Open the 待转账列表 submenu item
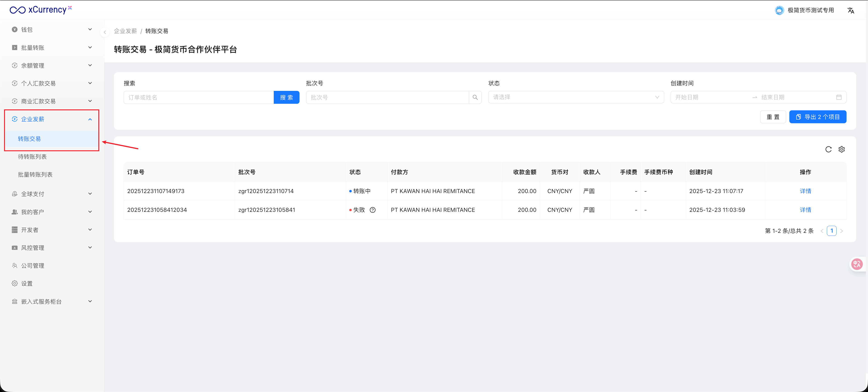 [x=32, y=157]
